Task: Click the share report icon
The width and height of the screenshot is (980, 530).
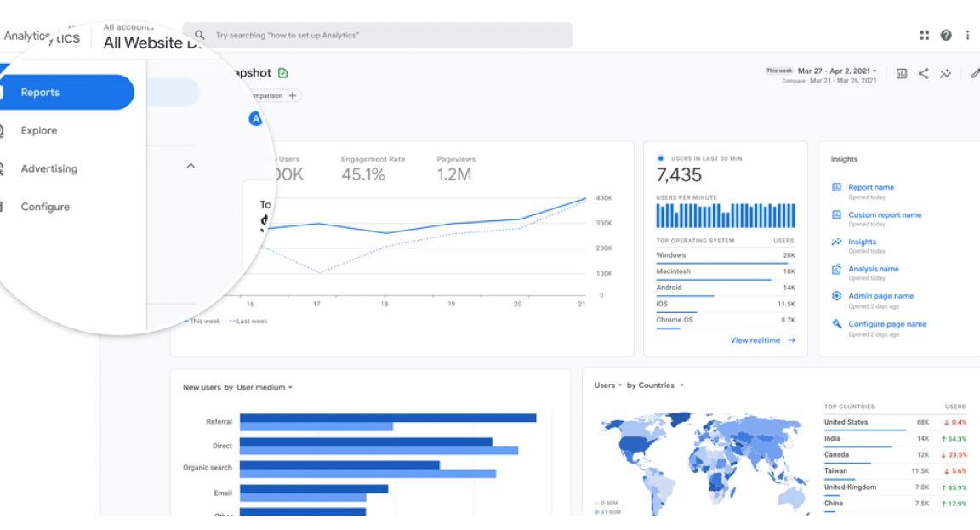Action: tap(924, 75)
